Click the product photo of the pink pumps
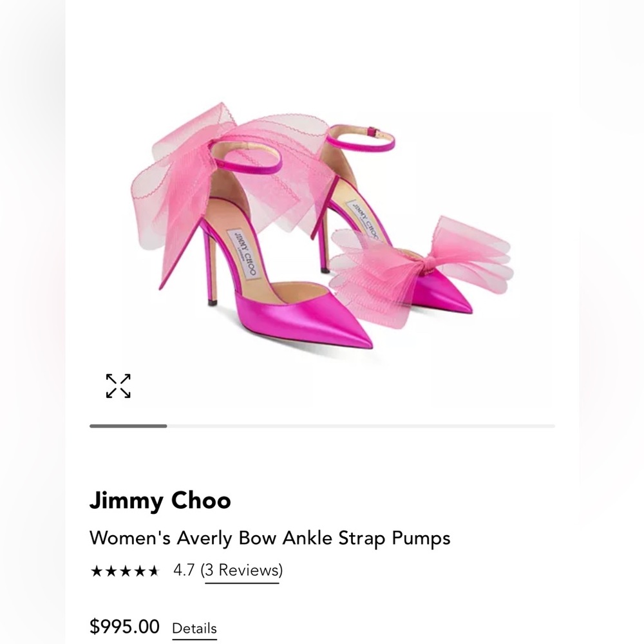Image resolution: width=644 pixels, height=644 pixels. [x=322, y=225]
